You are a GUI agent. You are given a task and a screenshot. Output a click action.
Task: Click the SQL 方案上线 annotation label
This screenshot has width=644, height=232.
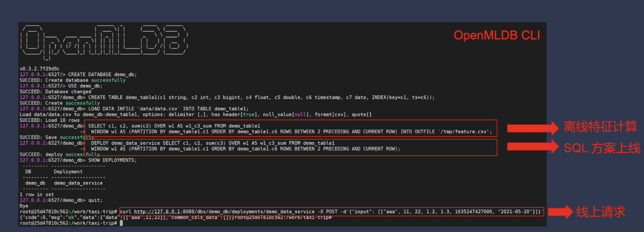click(602, 147)
